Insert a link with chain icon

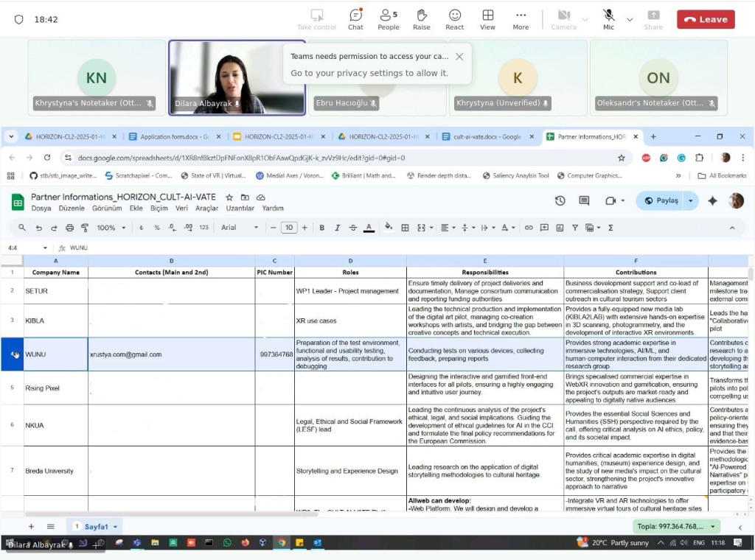point(529,228)
